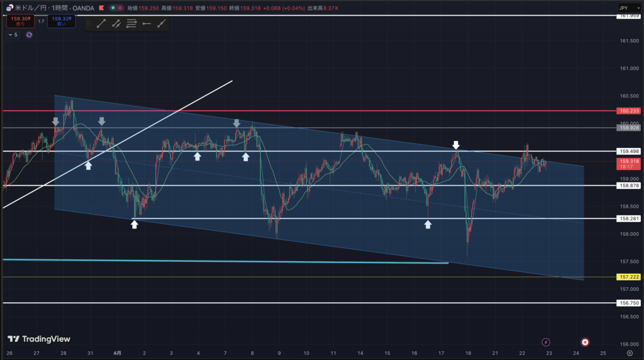Screen dimensions: 644x360
Task: Toggle the green market status pill
Action: point(114,9)
